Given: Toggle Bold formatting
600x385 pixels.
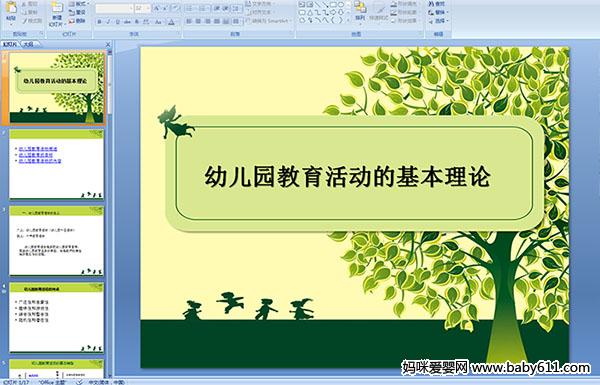Looking at the screenshot, I should pos(99,22).
